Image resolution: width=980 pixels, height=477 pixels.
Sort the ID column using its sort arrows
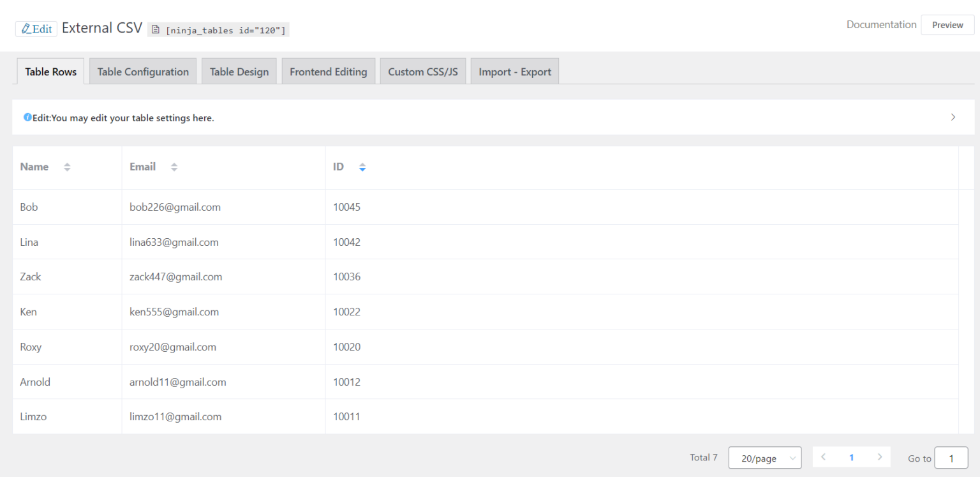point(362,167)
